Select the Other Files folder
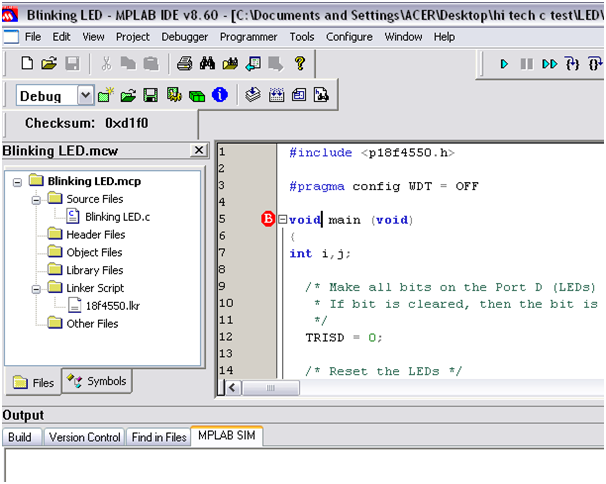Screen dimensions: 606x484 92,324
